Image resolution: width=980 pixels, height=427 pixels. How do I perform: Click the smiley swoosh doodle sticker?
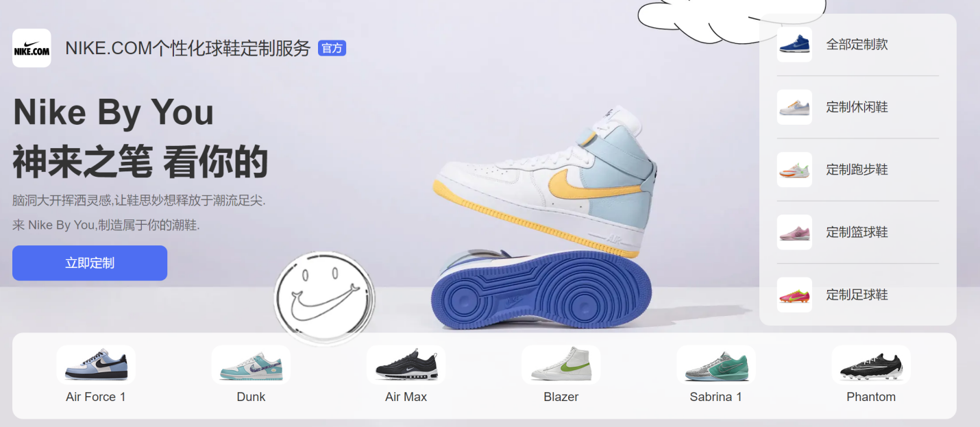click(x=325, y=296)
